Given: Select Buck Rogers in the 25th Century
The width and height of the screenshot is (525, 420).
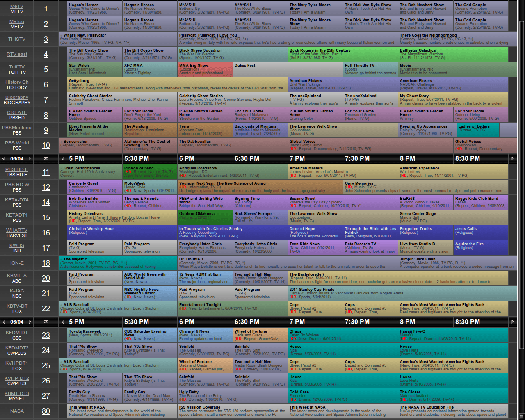Looking at the screenshot, I should coord(343,54).
